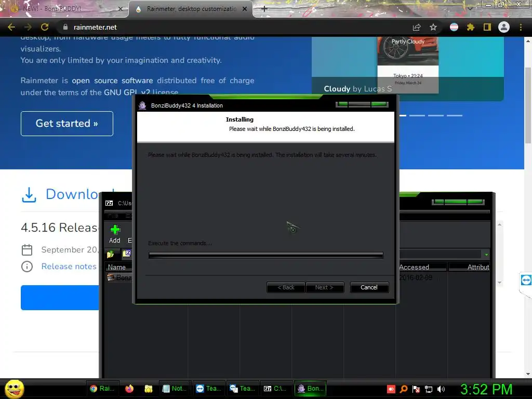The height and width of the screenshot is (399, 532).
Task: Select the Rainmeter desktop customization tab
Action: 190,9
